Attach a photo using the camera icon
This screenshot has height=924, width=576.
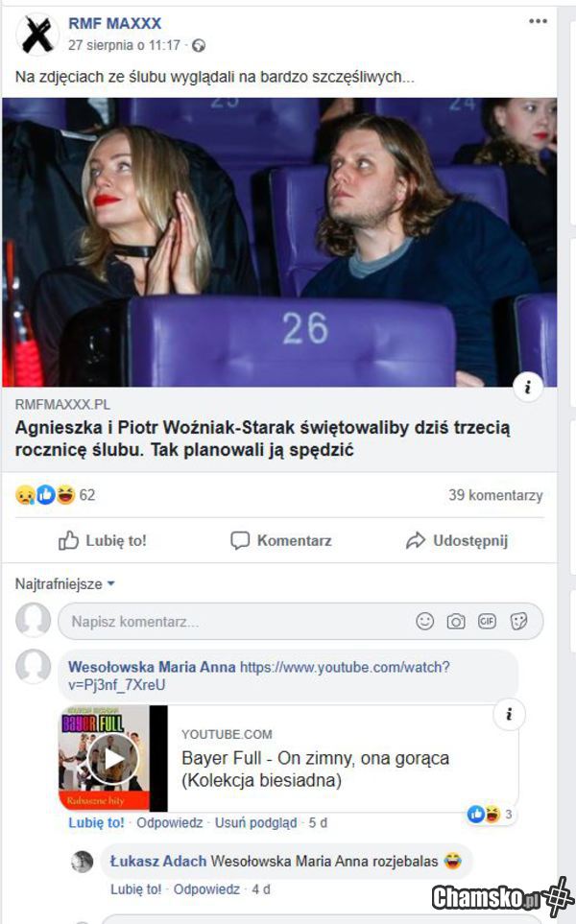point(456,621)
